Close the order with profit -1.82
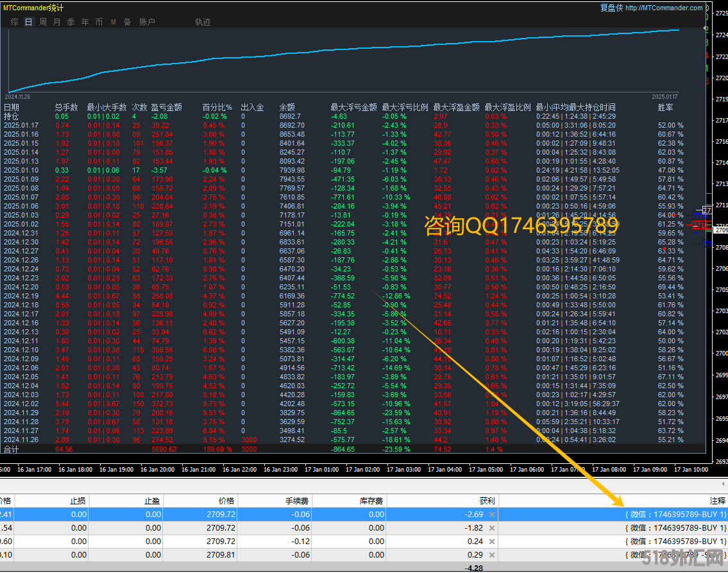 (x=492, y=528)
